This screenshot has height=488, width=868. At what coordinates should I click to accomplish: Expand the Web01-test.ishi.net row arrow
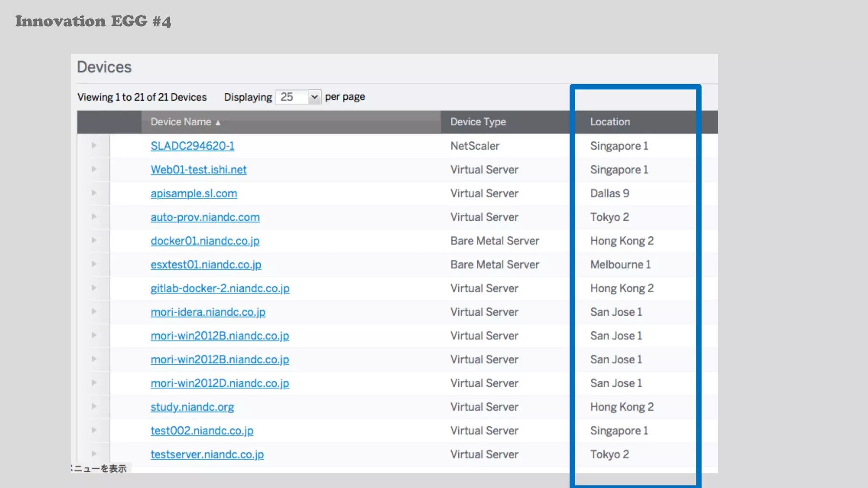94,169
